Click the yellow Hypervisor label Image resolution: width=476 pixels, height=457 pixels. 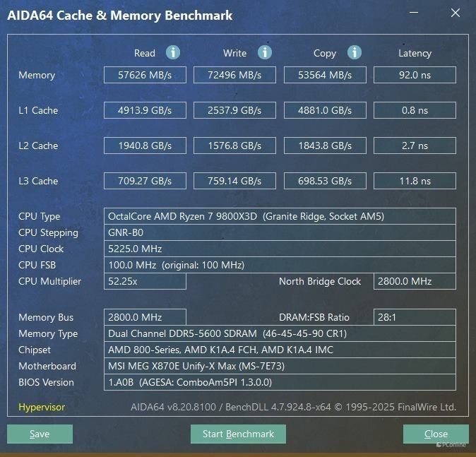coord(42,407)
